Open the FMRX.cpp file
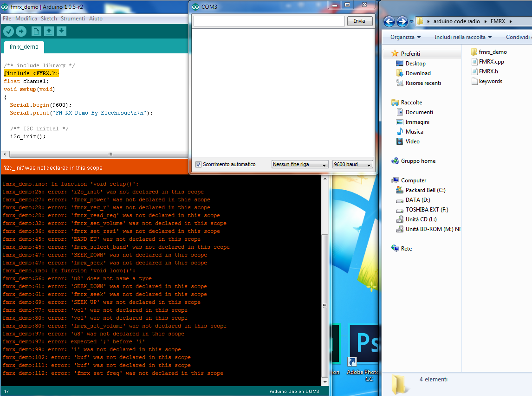Image resolution: width=532 pixels, height=399 pixels. (x=491, y=62)
